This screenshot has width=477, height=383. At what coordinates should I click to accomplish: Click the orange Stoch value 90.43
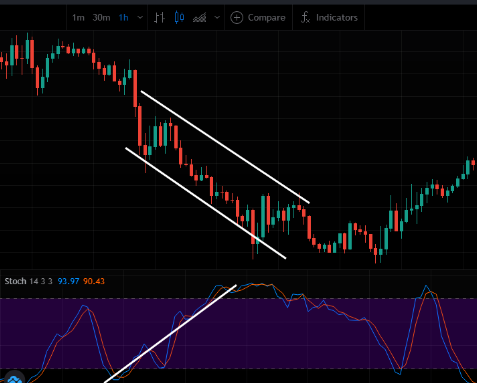(94, 281)
